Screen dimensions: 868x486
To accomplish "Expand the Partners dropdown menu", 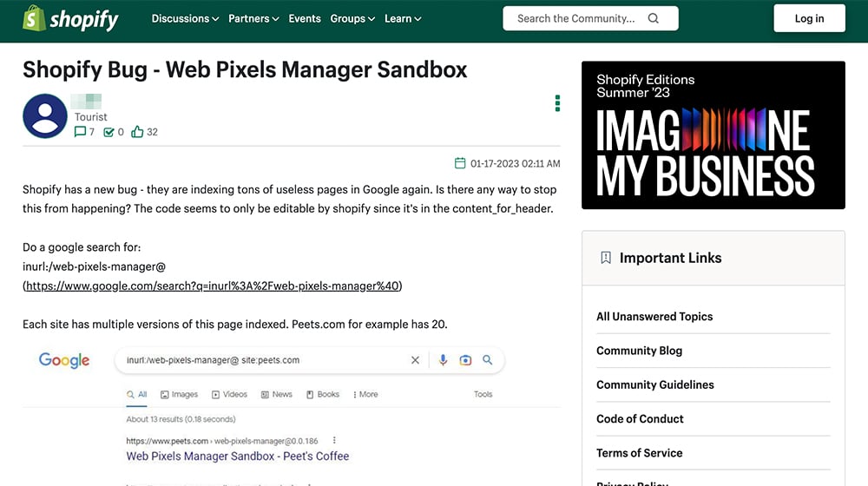I will point(253,18).
